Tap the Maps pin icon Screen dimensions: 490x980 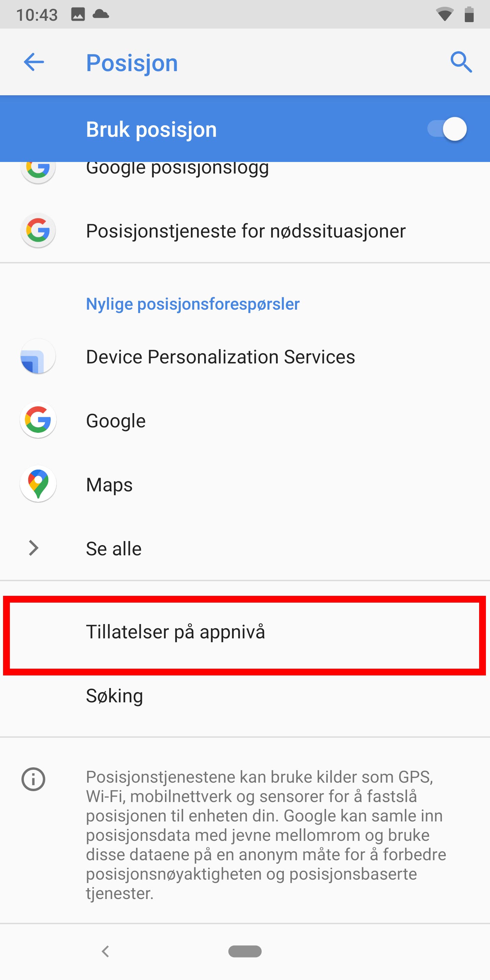tap(38, 484)
